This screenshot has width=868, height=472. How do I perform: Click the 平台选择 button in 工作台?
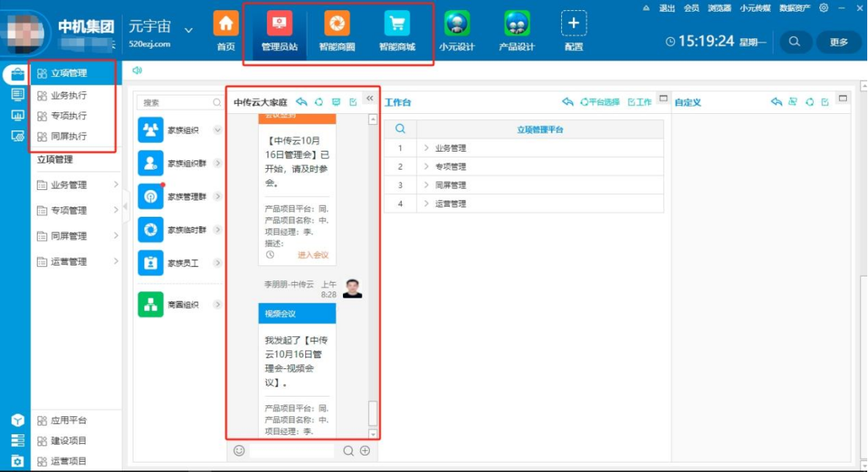600,102
